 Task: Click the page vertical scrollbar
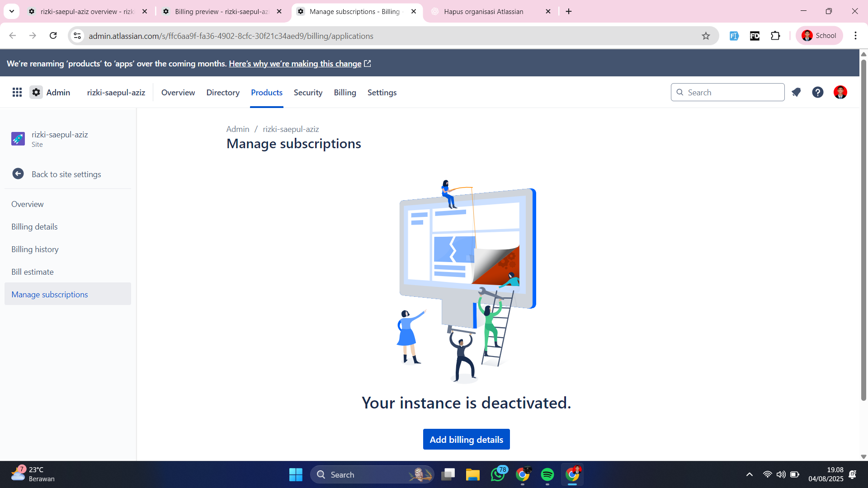pos(863,230)
